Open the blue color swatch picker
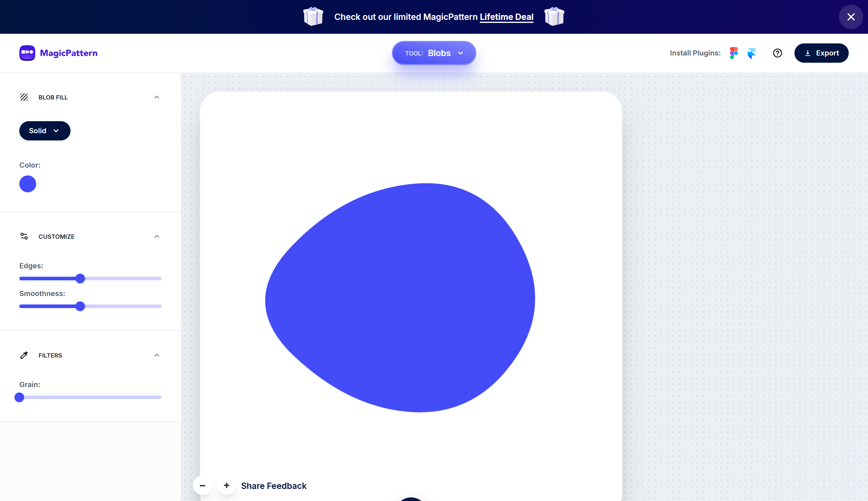This screenshot has height=501, width=868. coord(28,184)
